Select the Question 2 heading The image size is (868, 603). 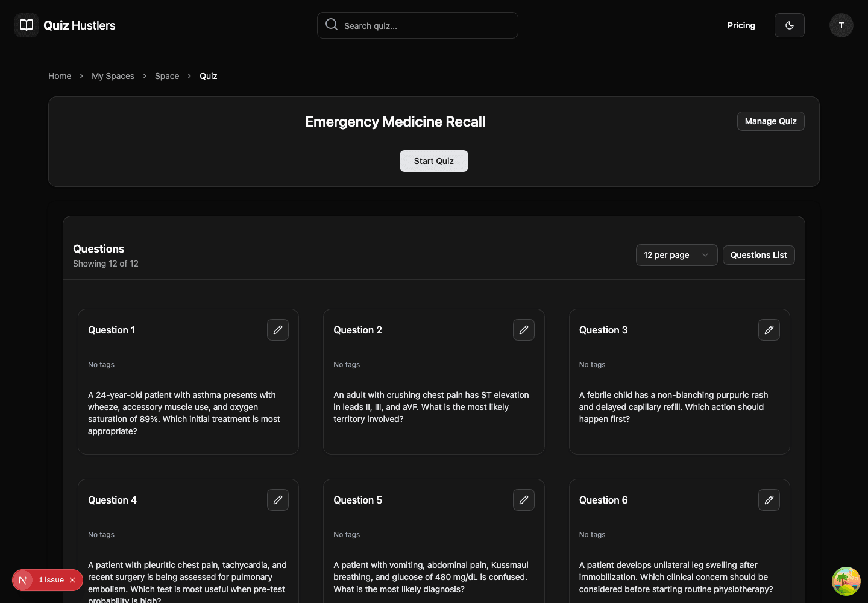point(357,330)
